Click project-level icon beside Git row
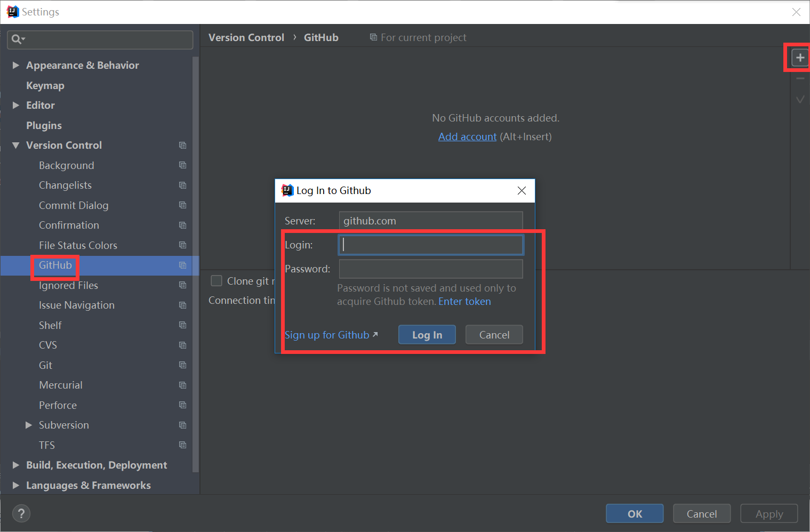 (182, 365)
